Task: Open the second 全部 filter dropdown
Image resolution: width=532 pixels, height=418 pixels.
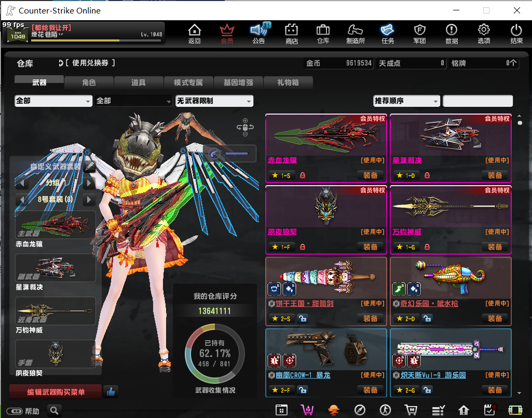Action: [x=133, y=101]
